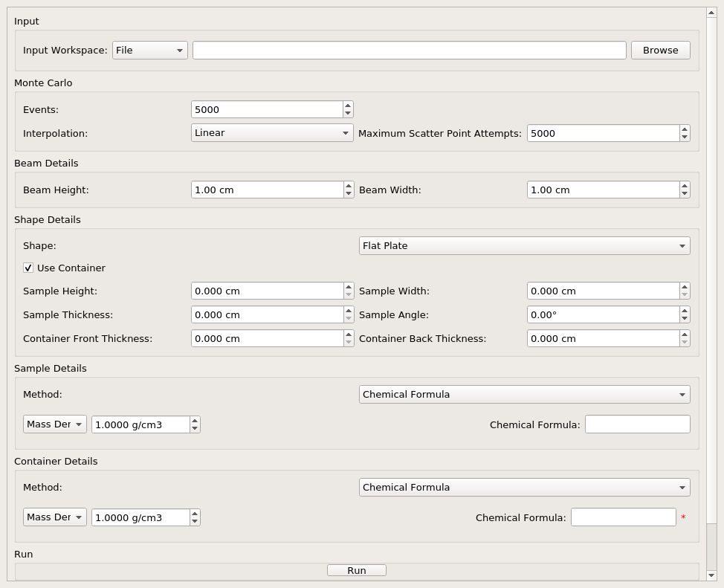The height and width of the screenshot is (588, 724).
Task: Click the Container Details density value field
Action: point(140,517)
